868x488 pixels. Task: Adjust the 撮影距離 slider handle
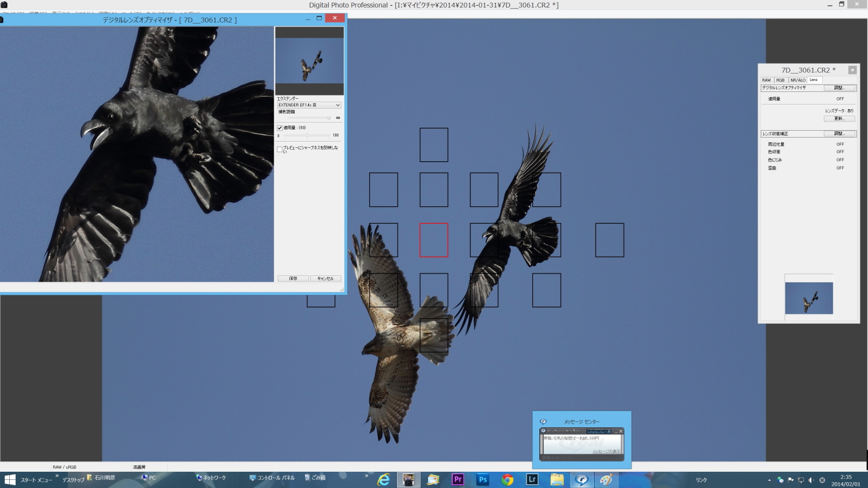pyautogui.click(x=329, y=118)
